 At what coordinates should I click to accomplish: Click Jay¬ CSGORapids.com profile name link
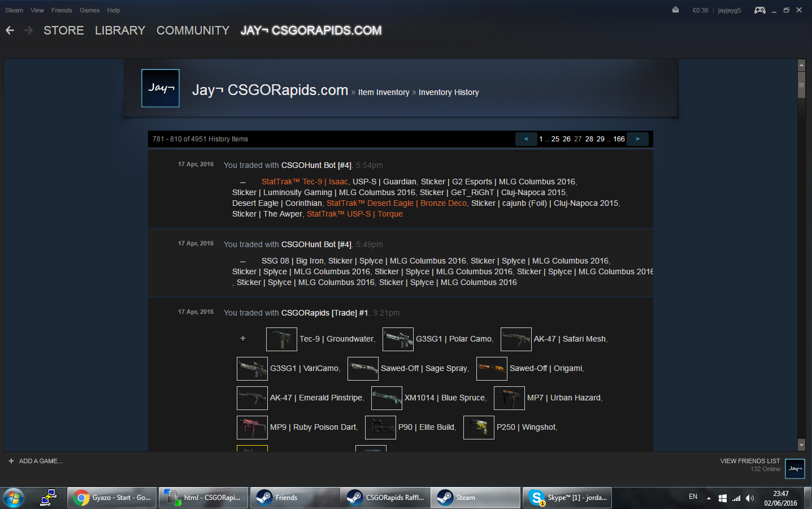coord(270,90)
